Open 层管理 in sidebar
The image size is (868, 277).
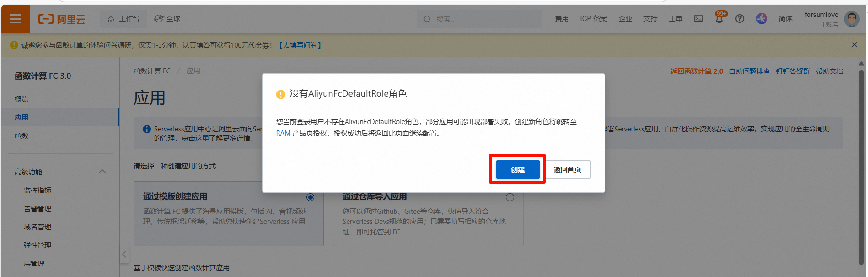[34, 263]
